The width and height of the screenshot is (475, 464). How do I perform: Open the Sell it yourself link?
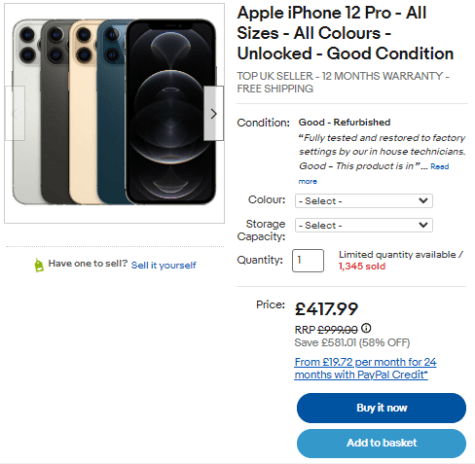coord(163,265)
